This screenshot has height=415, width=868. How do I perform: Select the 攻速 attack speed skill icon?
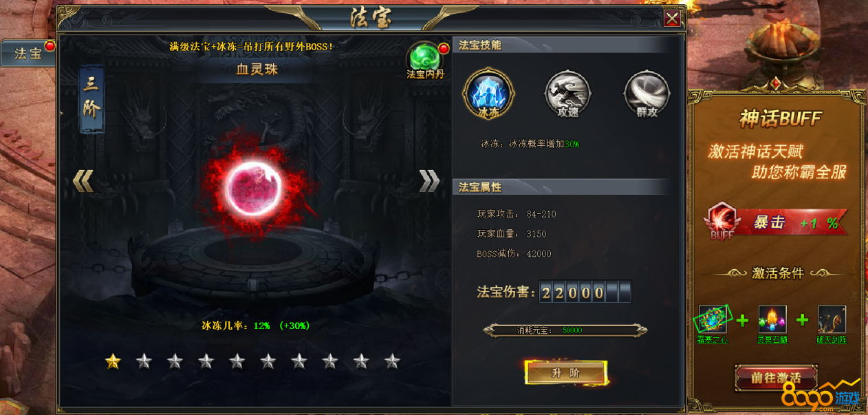coord(567,92)
